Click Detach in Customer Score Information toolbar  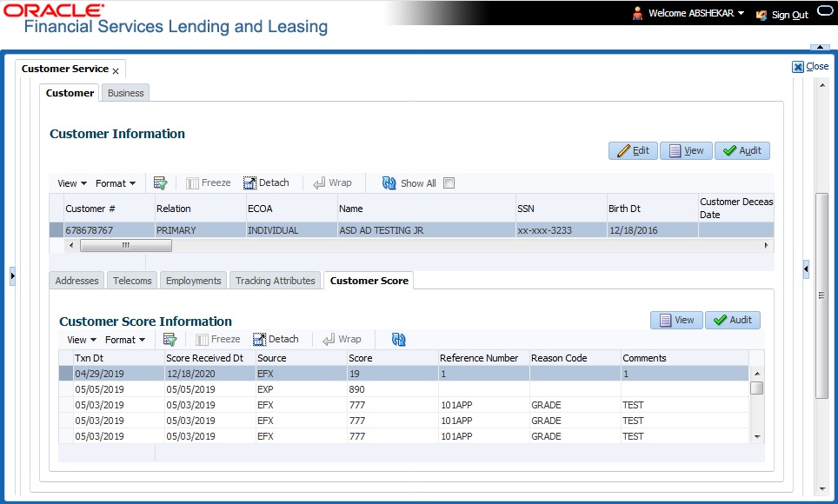(276, 340)
